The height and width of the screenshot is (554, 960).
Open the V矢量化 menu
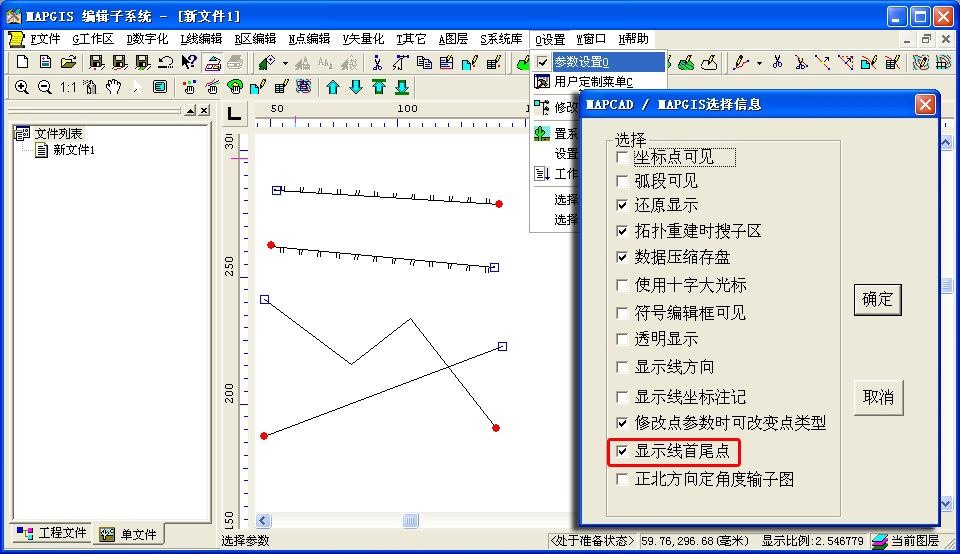pyautogui.click(x=363, y=39)
